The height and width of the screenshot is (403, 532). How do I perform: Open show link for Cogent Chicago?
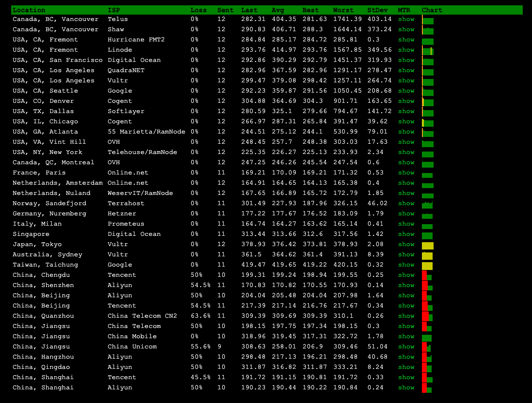click(x=406, y=121)
